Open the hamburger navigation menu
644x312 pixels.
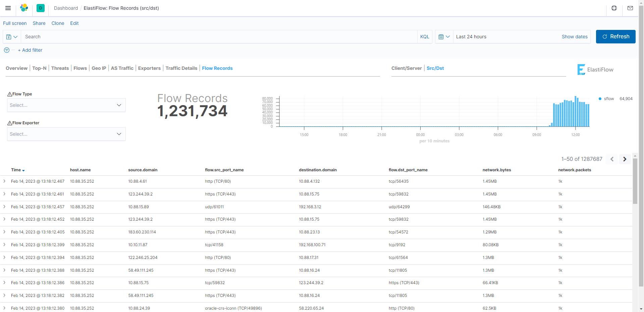click(x=8, y=8)
